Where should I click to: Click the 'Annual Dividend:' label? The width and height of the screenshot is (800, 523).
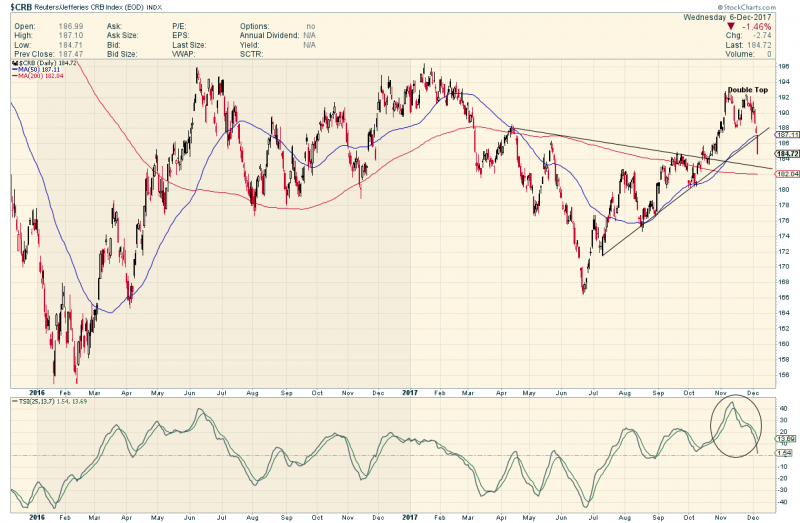pos(269,36)
